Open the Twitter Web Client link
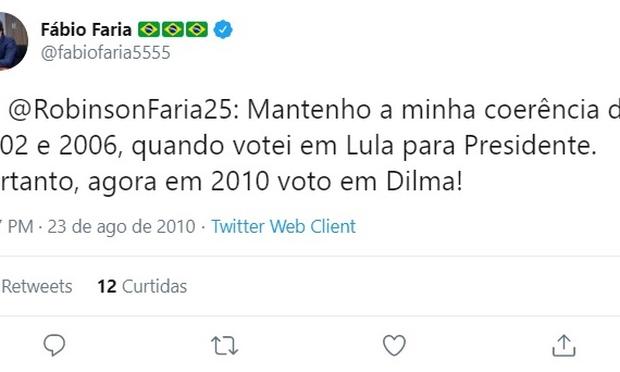This screenshot has width=620, height=372. (284, 227)
